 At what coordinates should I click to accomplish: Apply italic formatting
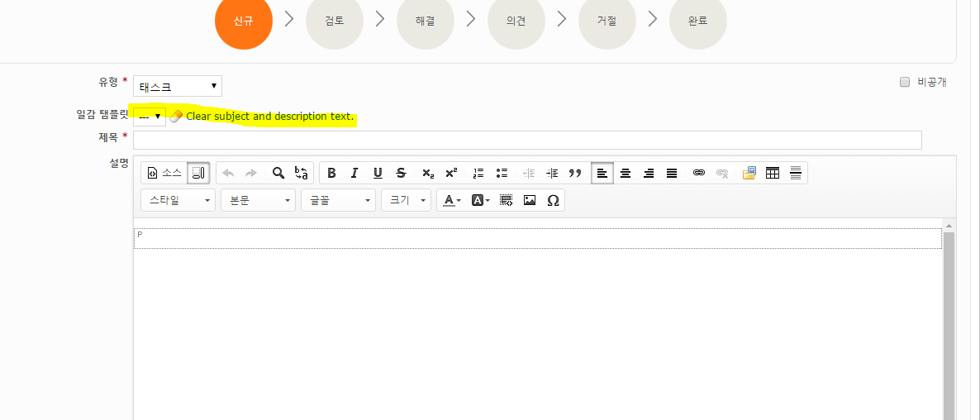(354, 173)
